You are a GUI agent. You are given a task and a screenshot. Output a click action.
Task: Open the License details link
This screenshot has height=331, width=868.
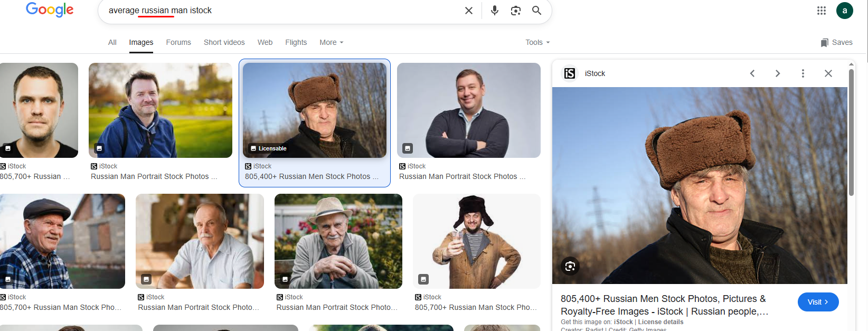coord(661,322)
